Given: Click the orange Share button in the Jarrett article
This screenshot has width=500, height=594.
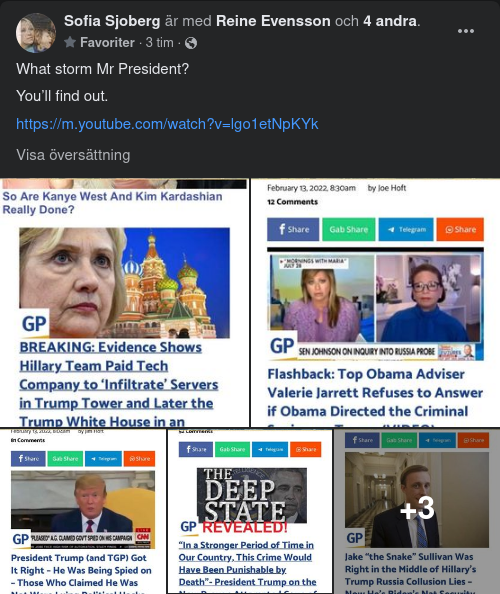Looking at the screenshot, I should pos(460,229).
